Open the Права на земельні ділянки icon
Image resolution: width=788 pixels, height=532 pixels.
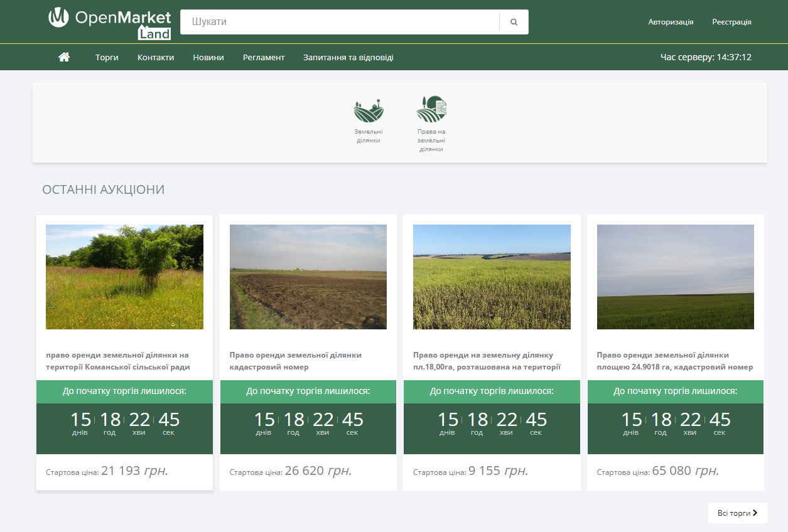click(x=431, y=109)
